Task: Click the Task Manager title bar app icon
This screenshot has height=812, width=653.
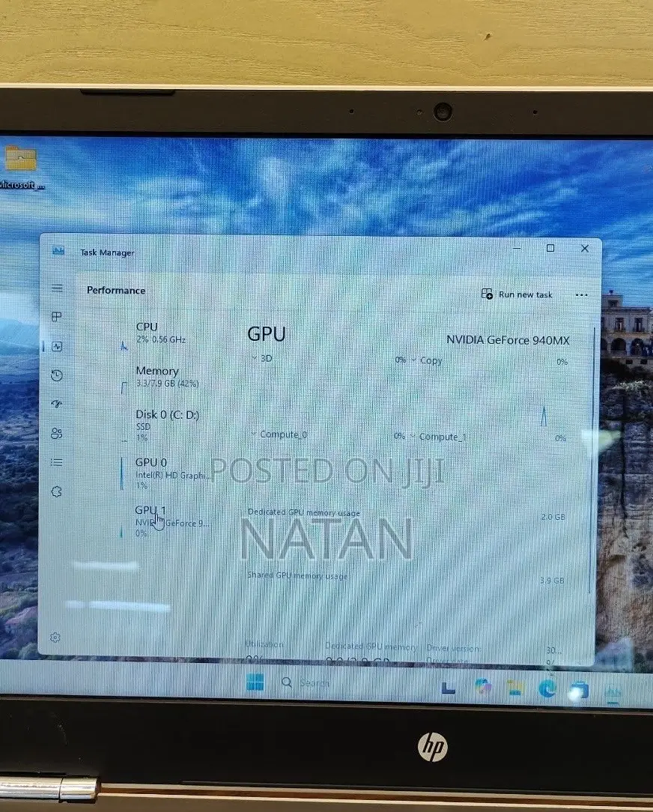Action: 58,251
